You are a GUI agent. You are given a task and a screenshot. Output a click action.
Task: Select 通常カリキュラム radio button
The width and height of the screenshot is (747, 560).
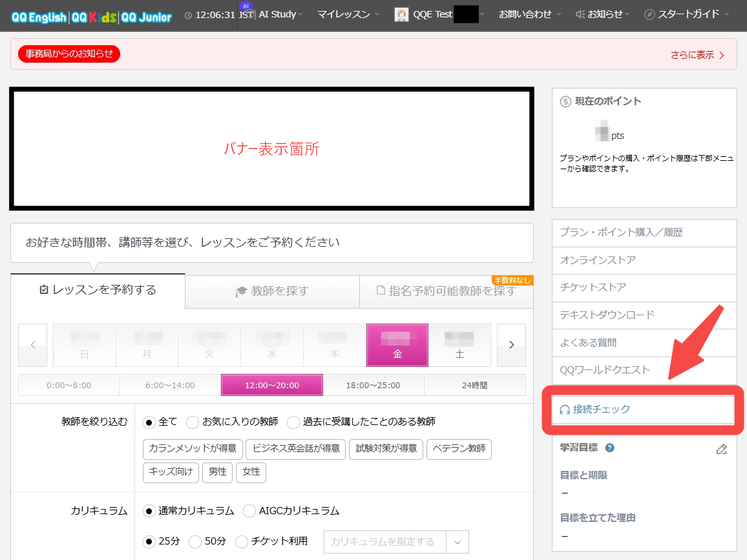(x=149, y=512)
